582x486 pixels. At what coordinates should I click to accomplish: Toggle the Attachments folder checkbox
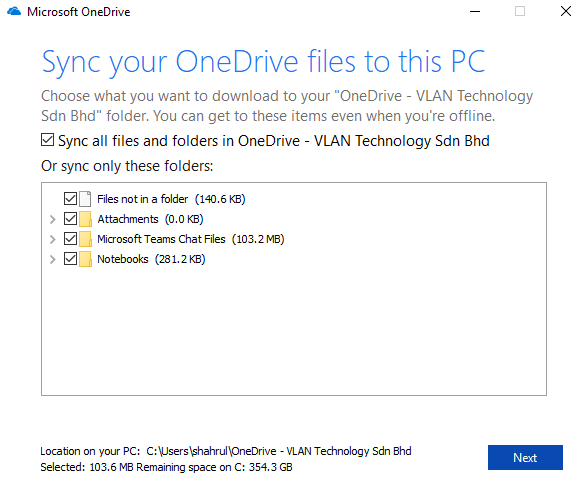point(71,219)
